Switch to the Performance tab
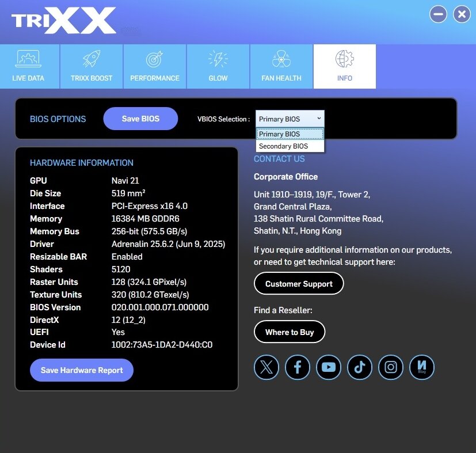476x453 pixels. coord(154,66)
